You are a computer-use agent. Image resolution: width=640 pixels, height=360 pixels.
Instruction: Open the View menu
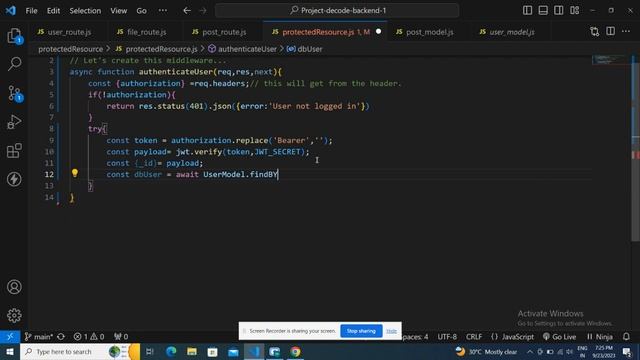(x=118, y=11)
